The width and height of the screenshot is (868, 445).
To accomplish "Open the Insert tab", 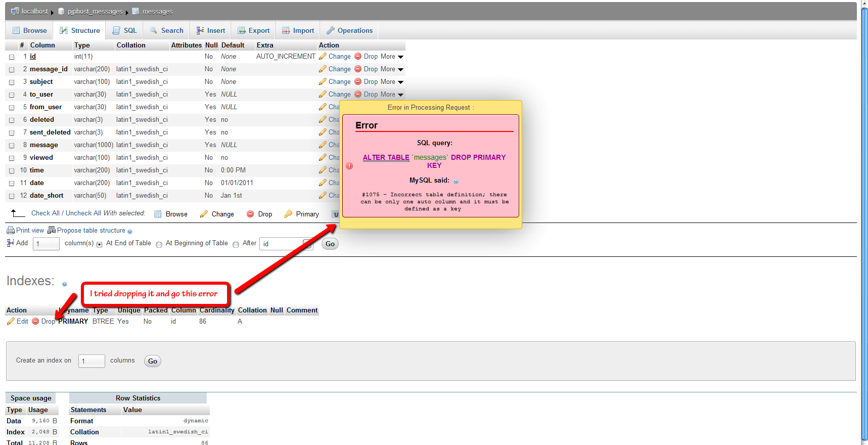I will [211, 30].
